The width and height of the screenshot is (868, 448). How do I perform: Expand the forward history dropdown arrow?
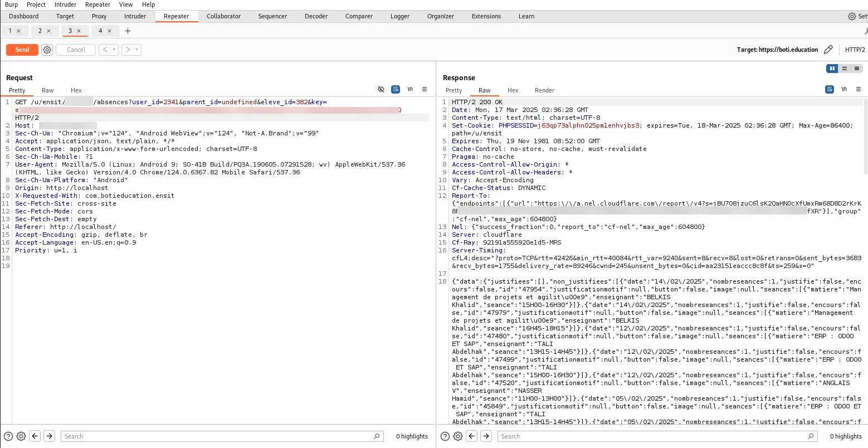137,50
